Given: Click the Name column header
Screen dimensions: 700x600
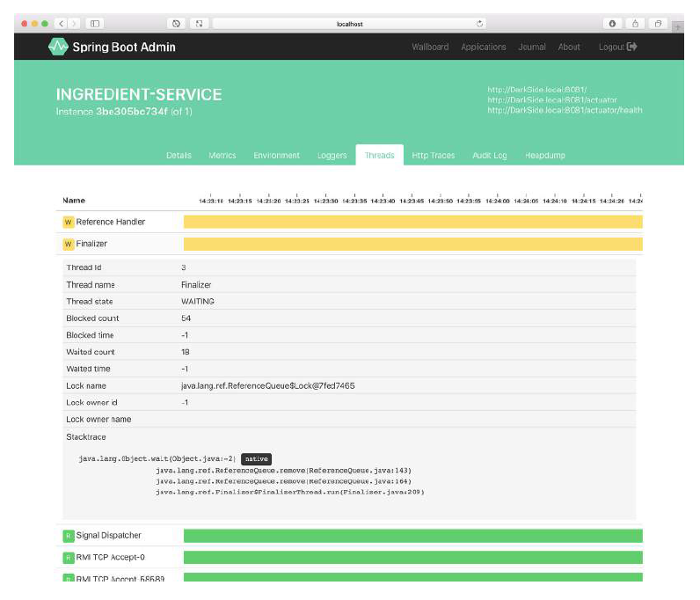Looking at the screenshot, I should 74,201.
